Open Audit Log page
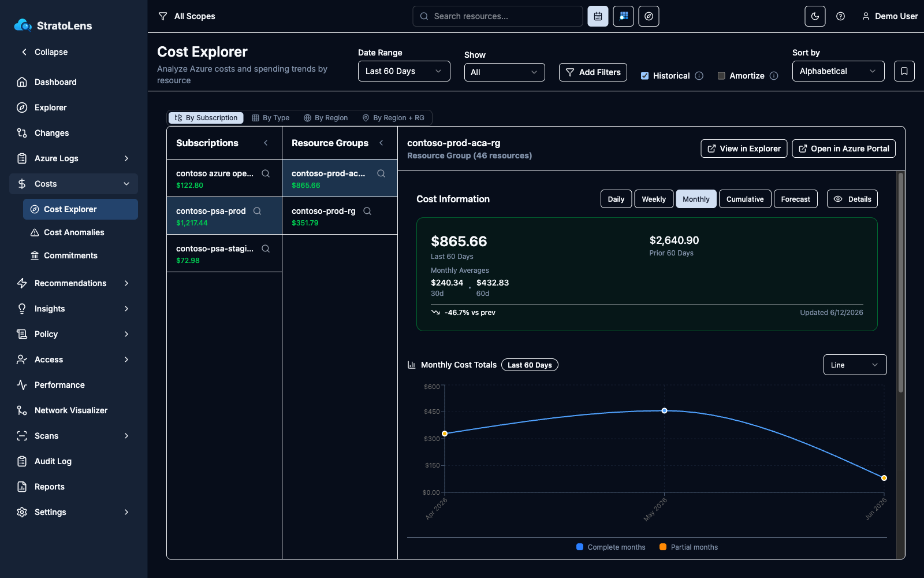Screen dimensions: 924x578 (73, 461)
